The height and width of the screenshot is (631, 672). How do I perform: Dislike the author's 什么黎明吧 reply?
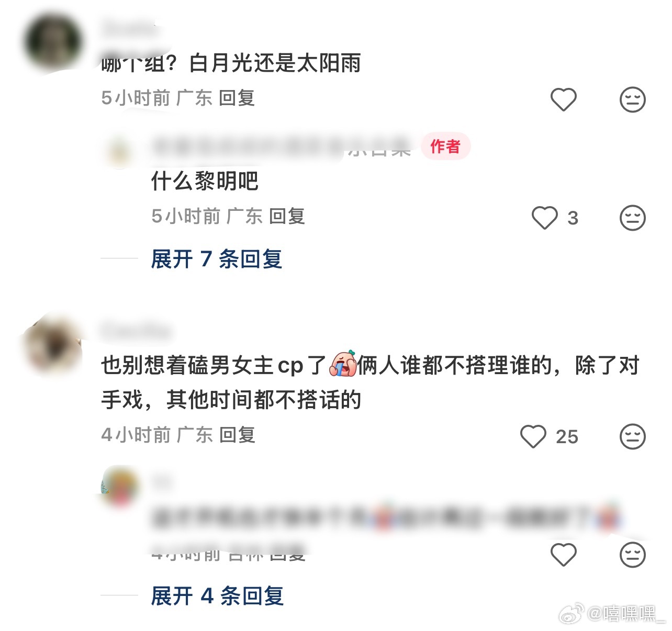click(x=632, y=218)
